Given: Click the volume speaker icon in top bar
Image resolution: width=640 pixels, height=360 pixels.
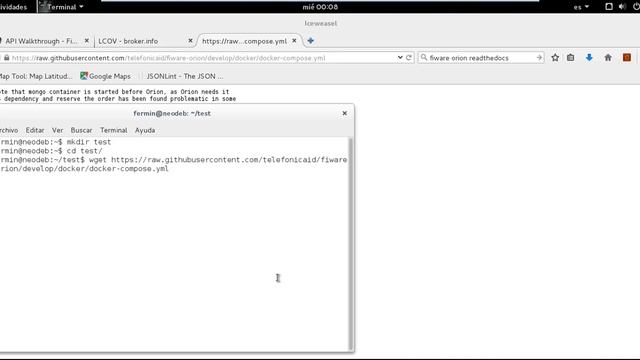Looking at the screenshot, I should point(622,7).
